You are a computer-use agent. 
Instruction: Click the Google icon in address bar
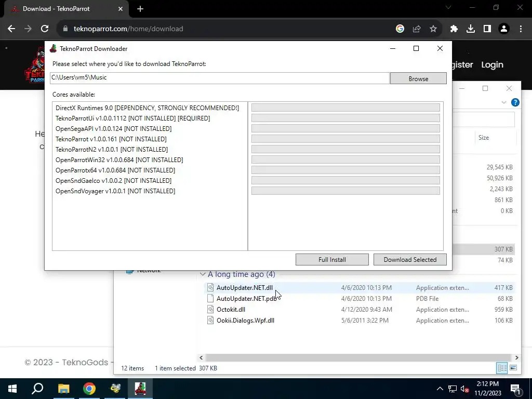pos(400,29)
